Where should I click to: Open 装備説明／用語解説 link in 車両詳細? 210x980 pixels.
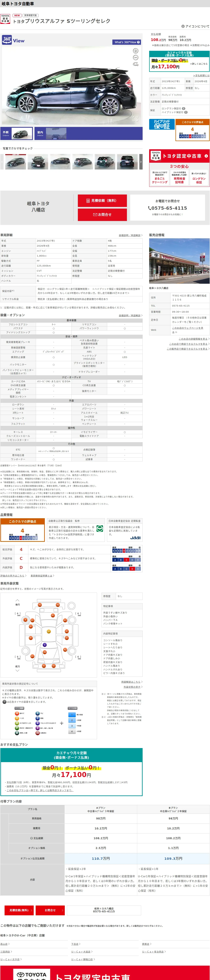point(130,236)
